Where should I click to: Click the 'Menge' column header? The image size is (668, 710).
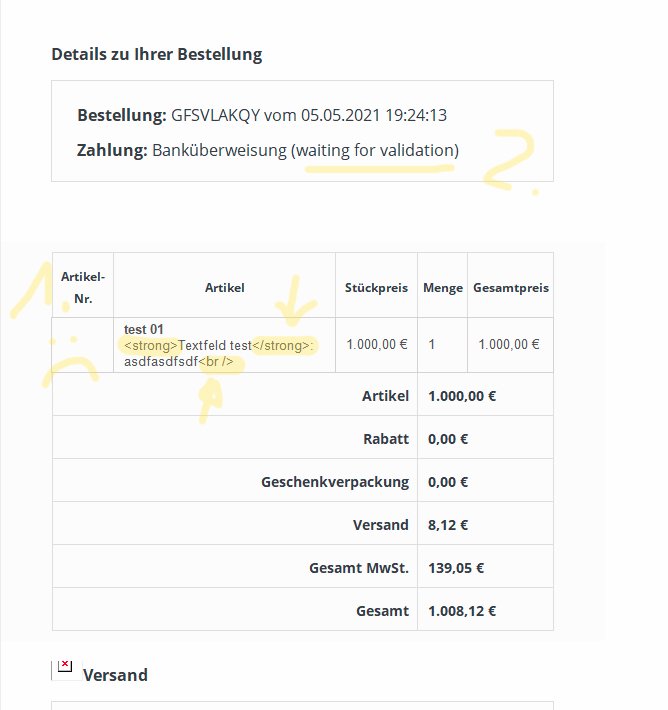pyautogui.click(x=443, y=288)
